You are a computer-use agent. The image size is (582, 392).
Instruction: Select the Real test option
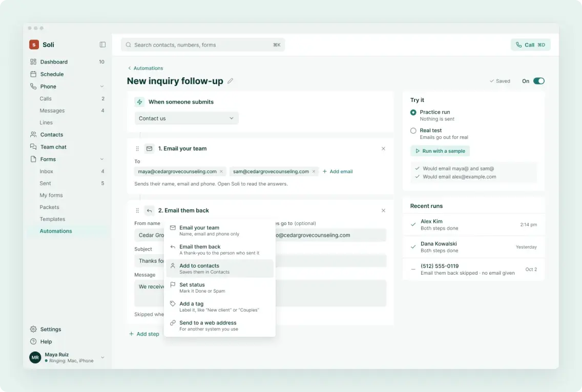413,131
